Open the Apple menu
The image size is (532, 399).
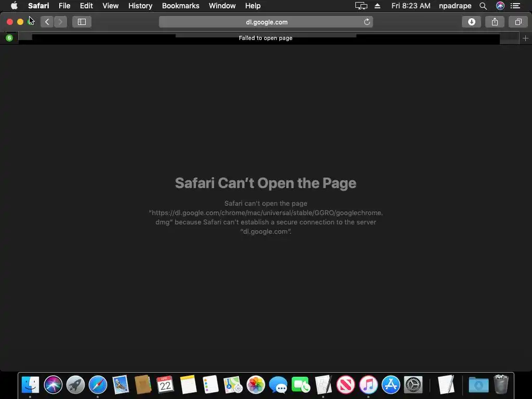coord(14,6)
